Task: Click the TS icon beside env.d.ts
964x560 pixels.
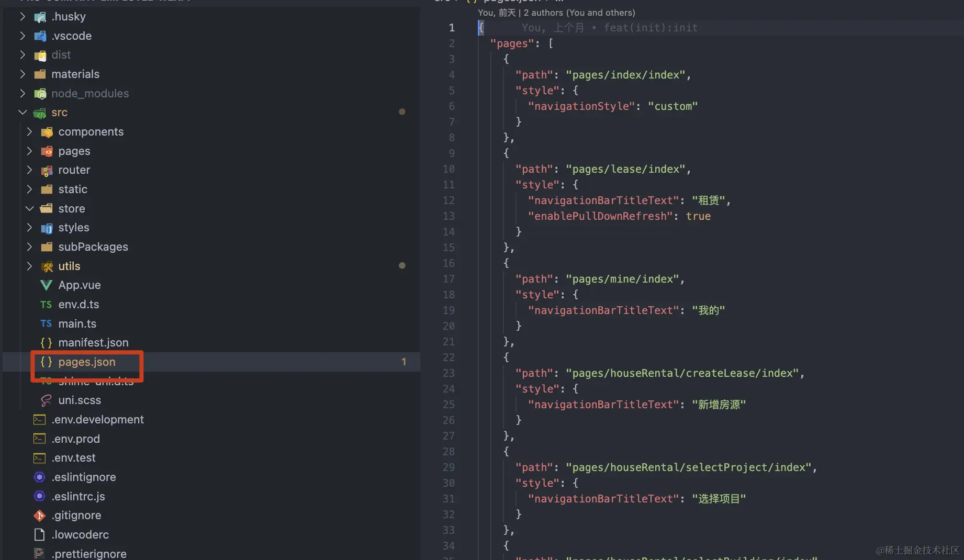Action: [x=46, y=305]
